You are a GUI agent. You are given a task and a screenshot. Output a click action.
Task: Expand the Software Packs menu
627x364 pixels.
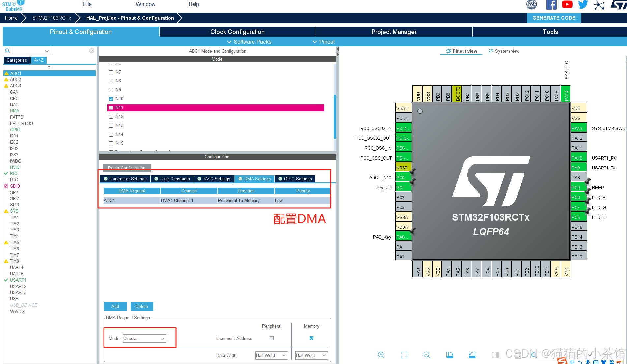pyautogui.click(x=249, y=42)
